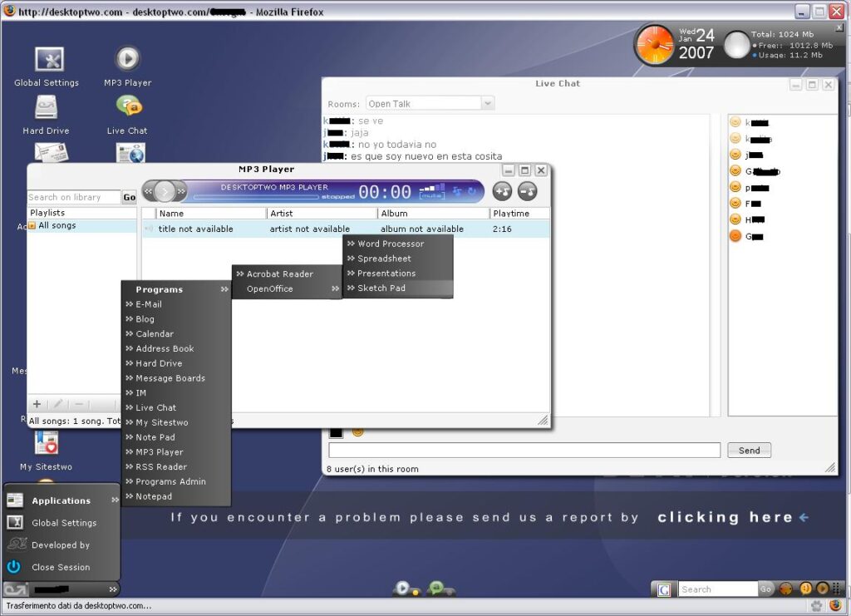This screenshot has width=851, height=616.
Task: Click the Send button in Live Chat
Action: pos(749,450)
